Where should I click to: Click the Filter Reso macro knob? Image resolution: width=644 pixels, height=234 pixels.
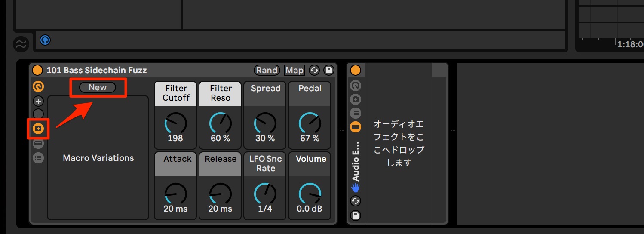[220, 123]
